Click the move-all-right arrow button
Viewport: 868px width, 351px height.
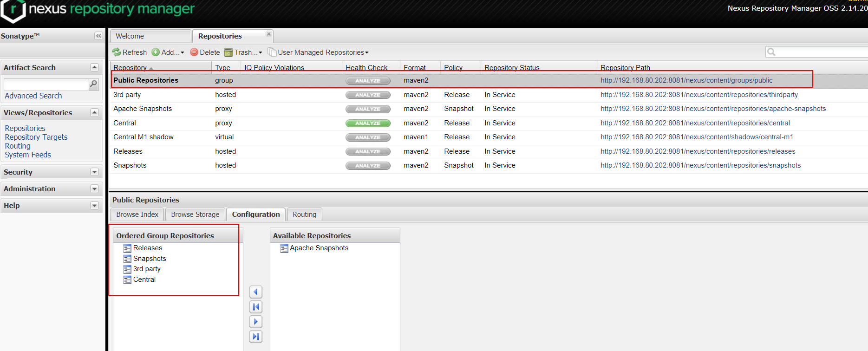pos(256,337)
